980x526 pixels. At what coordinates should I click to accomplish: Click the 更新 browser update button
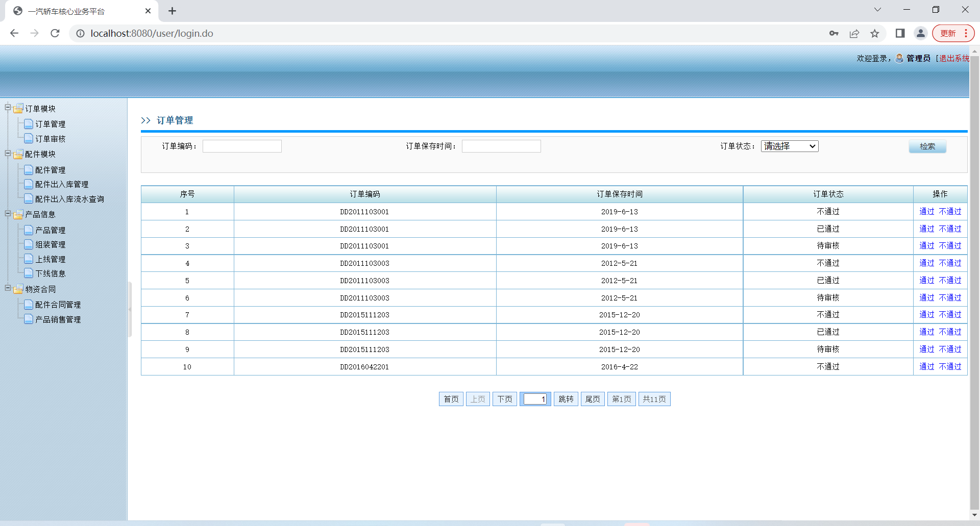(x=948, y=33)
